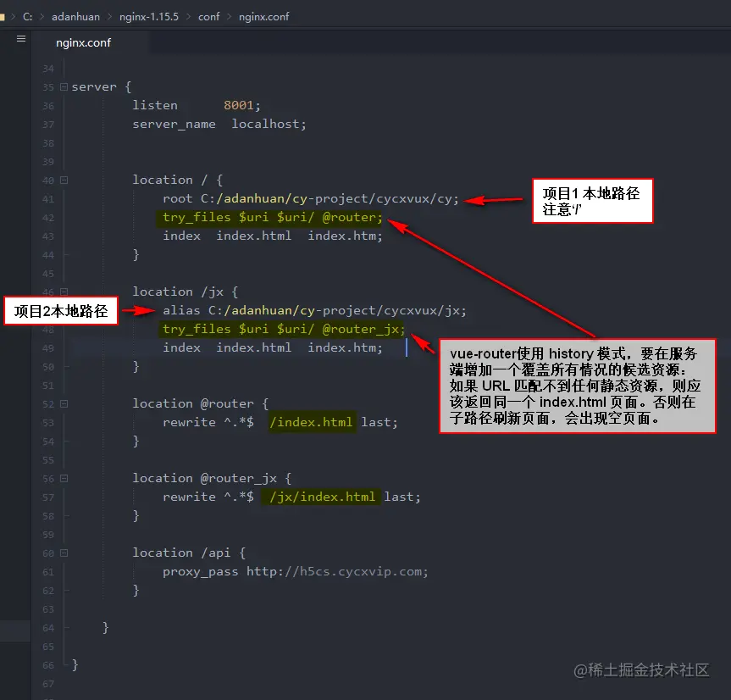Click 'last;' on line 57
The height and width of the screenshot is (700, 731).
[x=401, y=497]
